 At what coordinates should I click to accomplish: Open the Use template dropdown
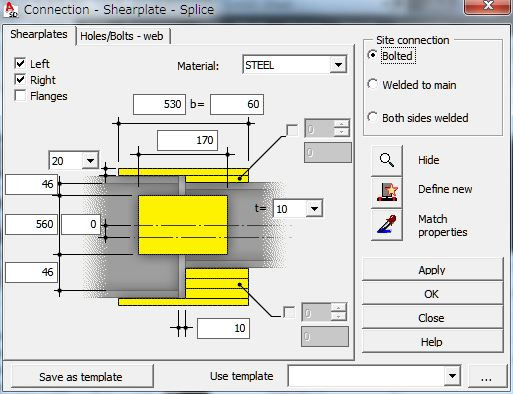pos(452,376)
